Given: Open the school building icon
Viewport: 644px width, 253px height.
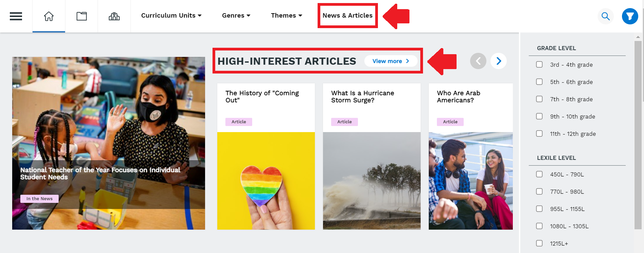Looking at the screenshot, I should pyautogui.click(x=114, y=16).
